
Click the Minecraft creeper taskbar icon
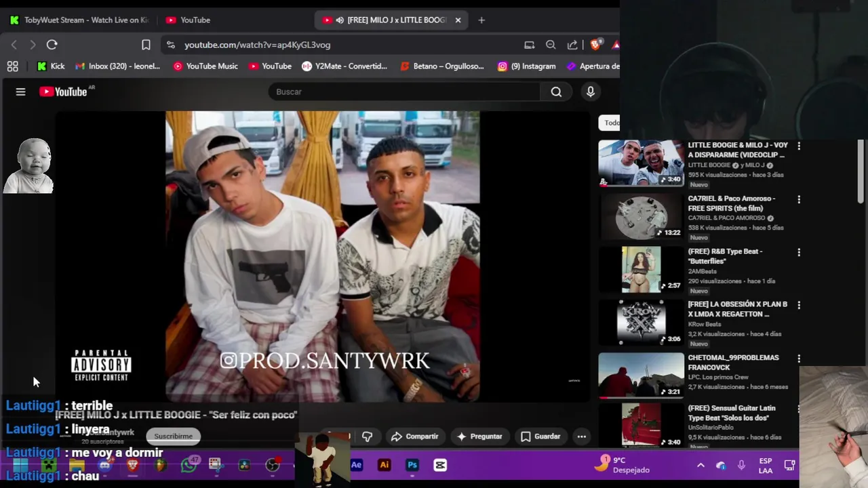(49, 465)
